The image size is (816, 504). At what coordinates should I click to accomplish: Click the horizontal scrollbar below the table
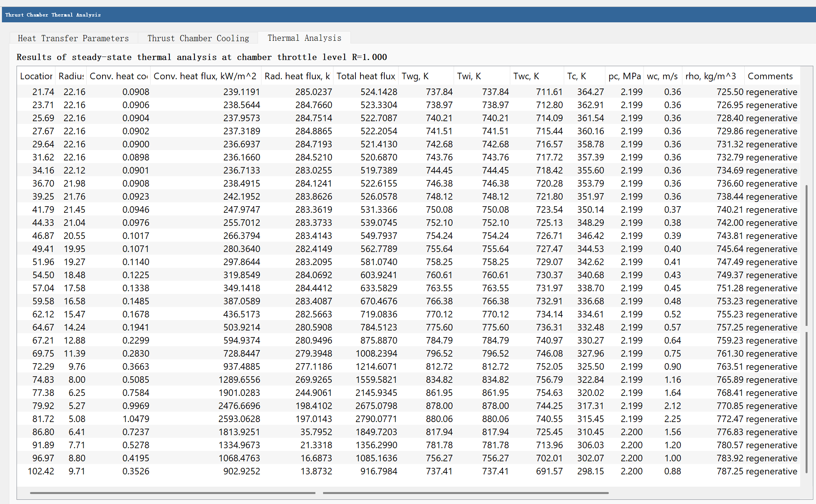pyautogui.click(x=173, y=493)
